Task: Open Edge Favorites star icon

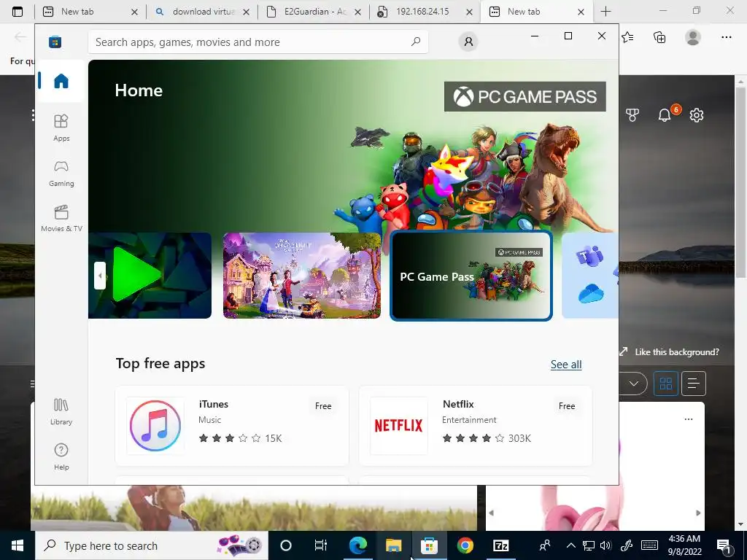Action: (628, 37)
